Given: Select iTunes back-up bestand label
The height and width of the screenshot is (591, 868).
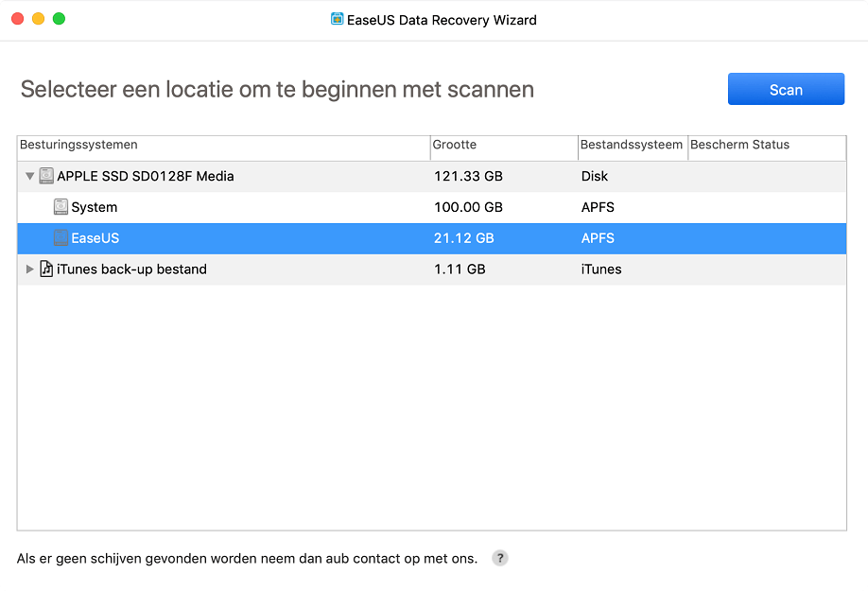Looking at the screenshot, I should tap(131, 269).
